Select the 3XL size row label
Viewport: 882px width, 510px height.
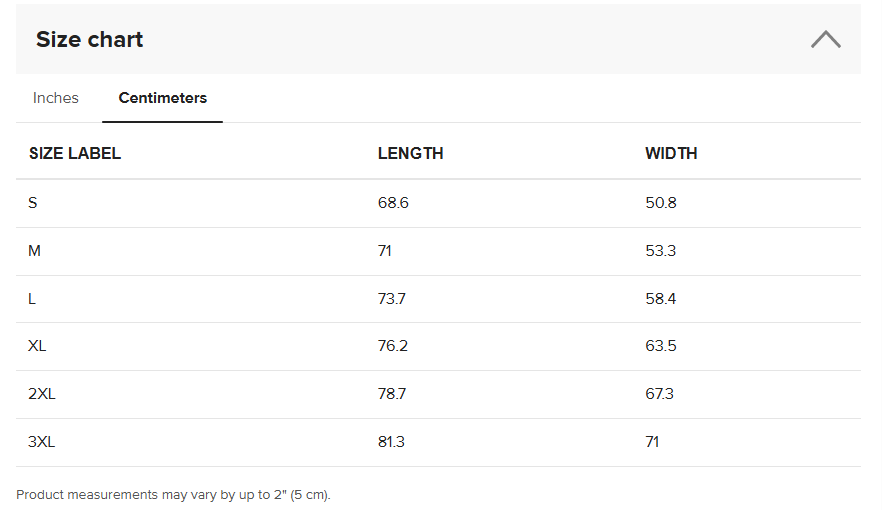coord(42,442)
